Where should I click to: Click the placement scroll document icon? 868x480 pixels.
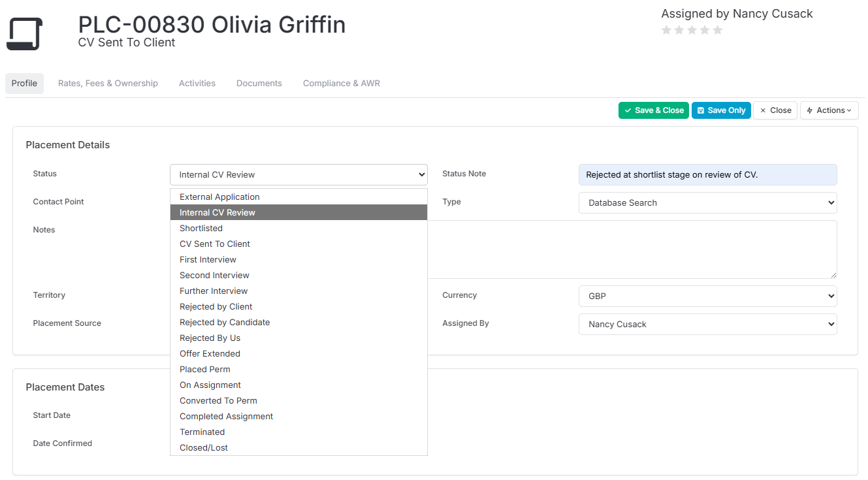tap(24, 34)
